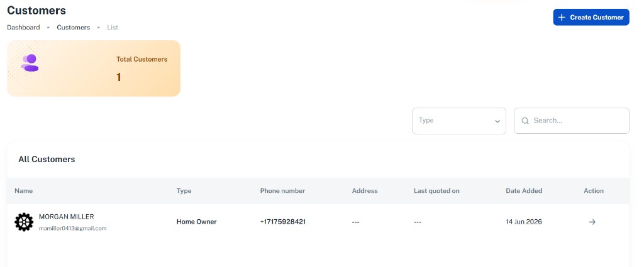The width and height of the screenshot is (644, 267).
Task: Go to Dashboard breadcrumb link
Action: [x=23, y=28]
